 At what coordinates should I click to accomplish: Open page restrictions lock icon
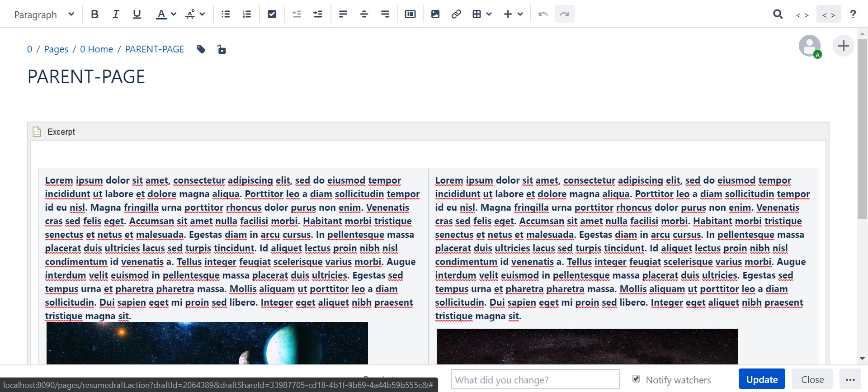[222, 49]
